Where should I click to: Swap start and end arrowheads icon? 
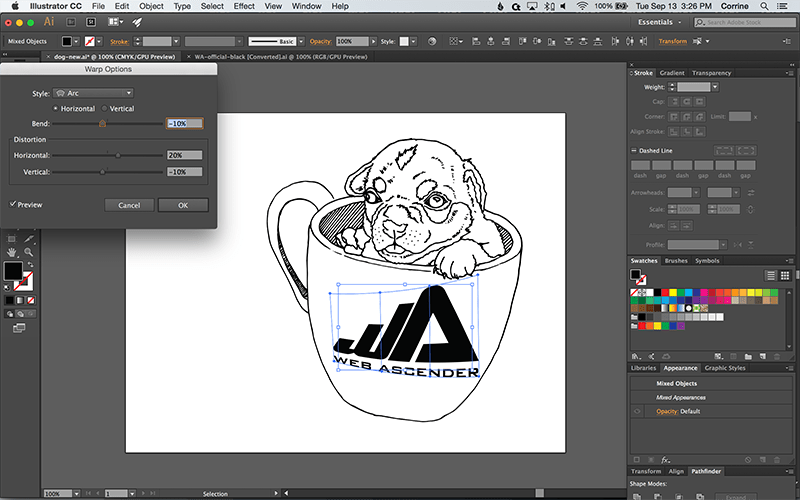[751, 193]
